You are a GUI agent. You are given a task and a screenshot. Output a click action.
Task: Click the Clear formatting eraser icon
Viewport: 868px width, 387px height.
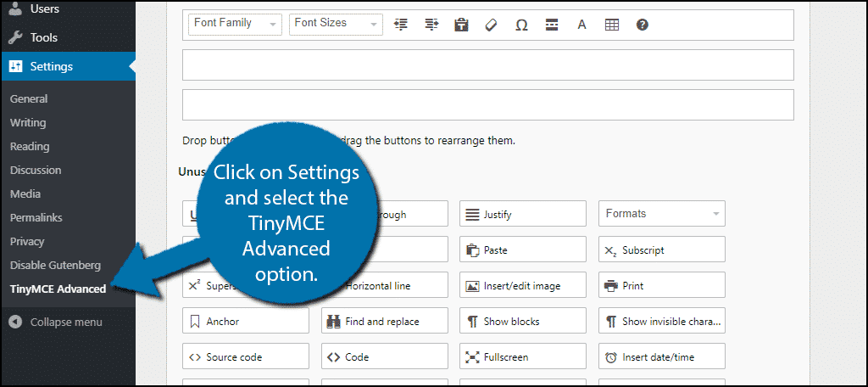pyautogui.click(x=491, y=25)
